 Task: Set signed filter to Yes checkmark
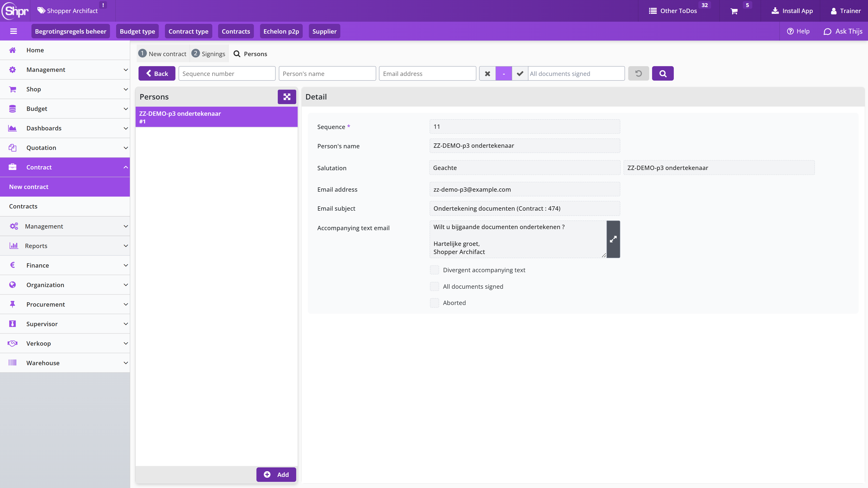click(520, 73)
